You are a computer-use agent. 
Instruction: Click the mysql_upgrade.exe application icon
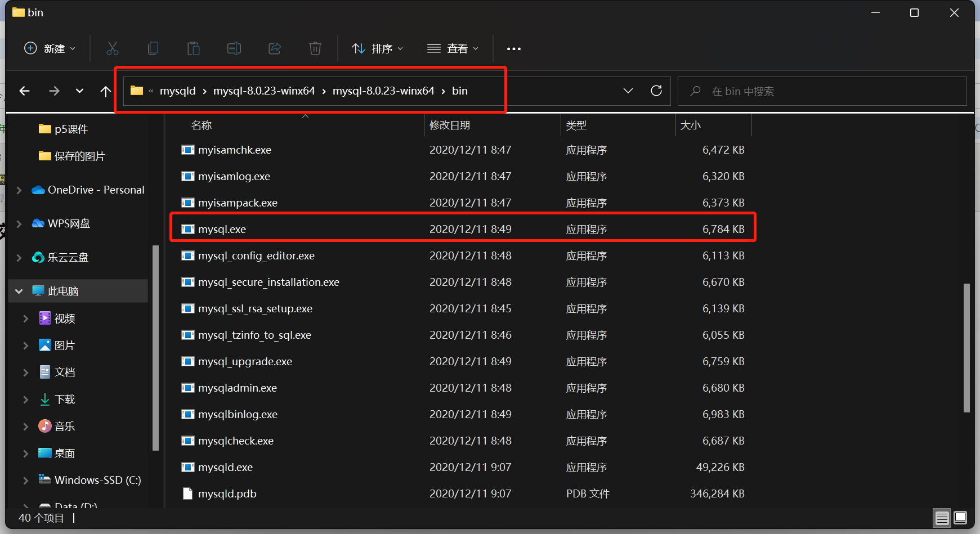pyautogui.click(x=188, y=361)
